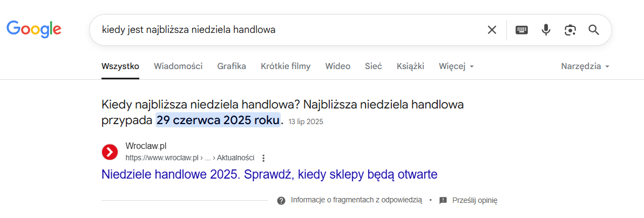The height and width of the screenshot is (218, 644).
Task: Start voice search with microphone icon
Action: point(546,30)
